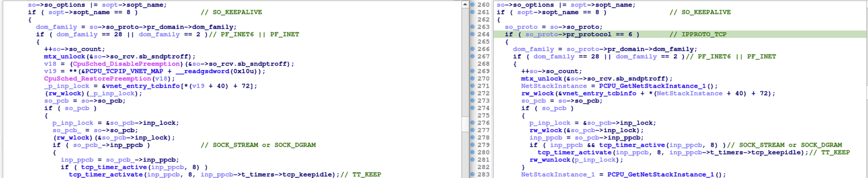
Task: Toggle breakpoint dot on line 273
Action: (472, 101)
